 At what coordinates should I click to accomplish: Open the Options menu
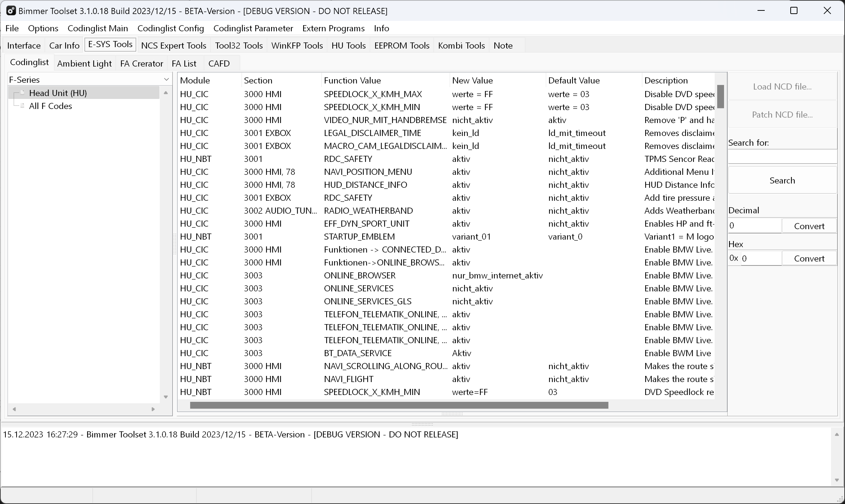[x=43, y=28]
